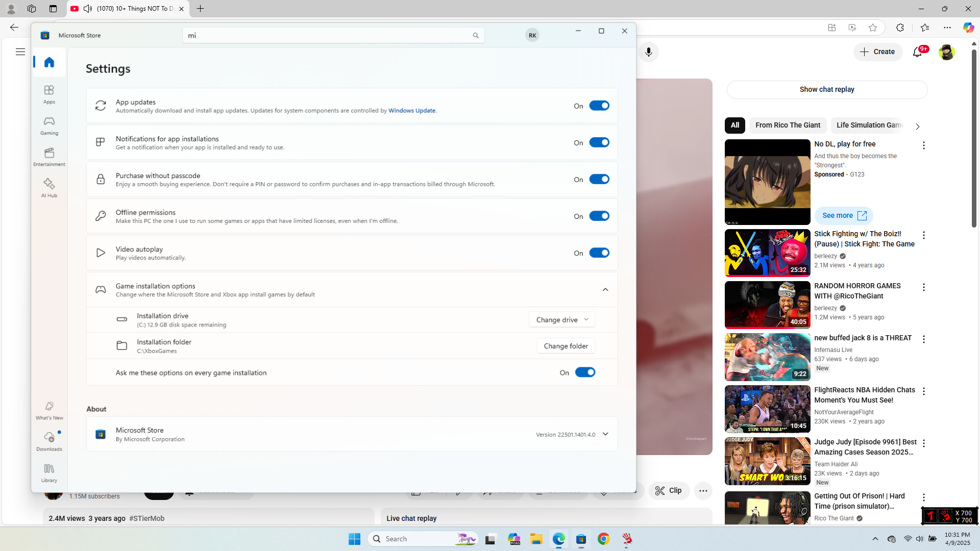Open Edge Copilot sidebar icon
The image size is (980, 551).
tap(968, 28)
